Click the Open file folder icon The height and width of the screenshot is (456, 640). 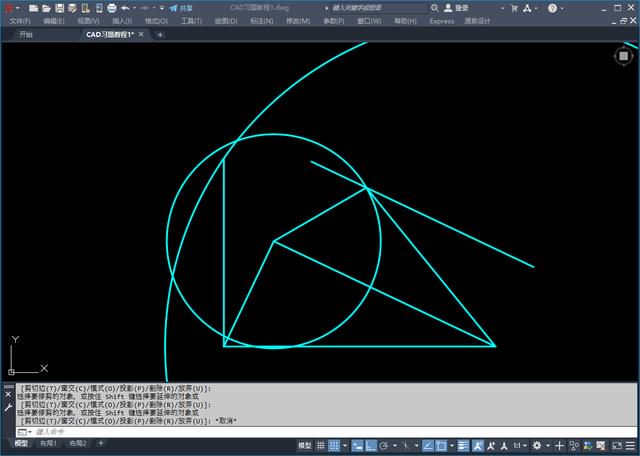(47, 8)
